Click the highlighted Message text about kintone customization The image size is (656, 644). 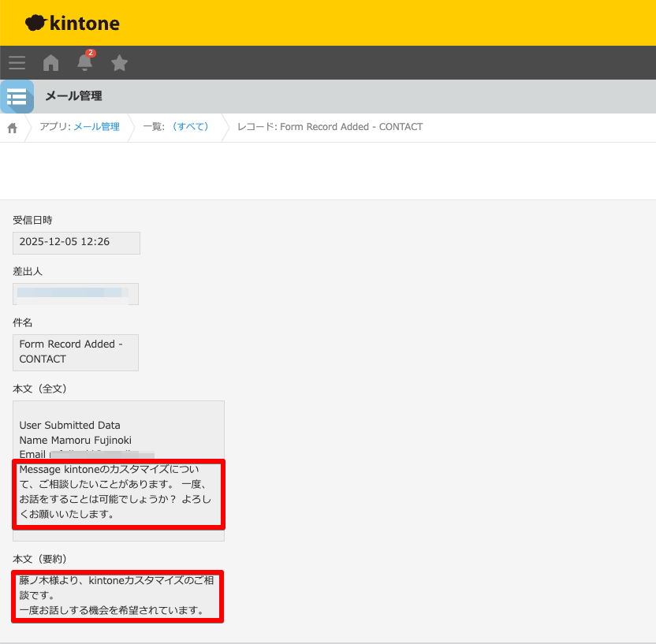point(118,493)
